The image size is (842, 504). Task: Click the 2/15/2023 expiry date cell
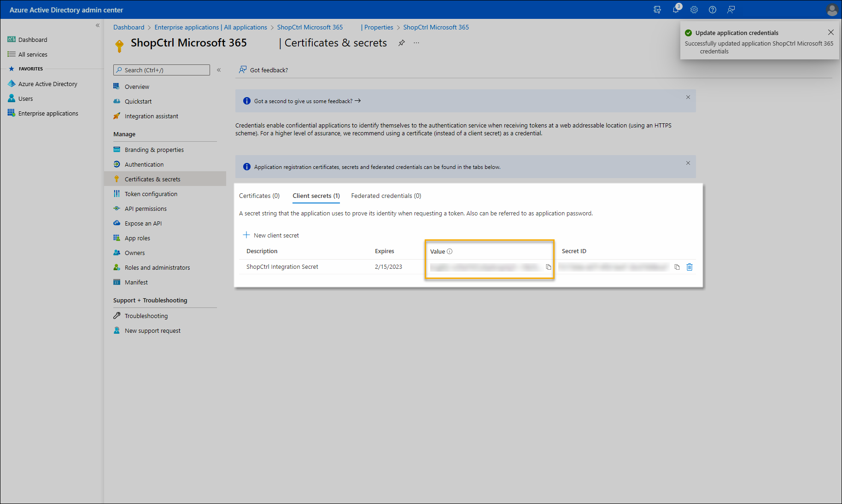tap(388, 267)
